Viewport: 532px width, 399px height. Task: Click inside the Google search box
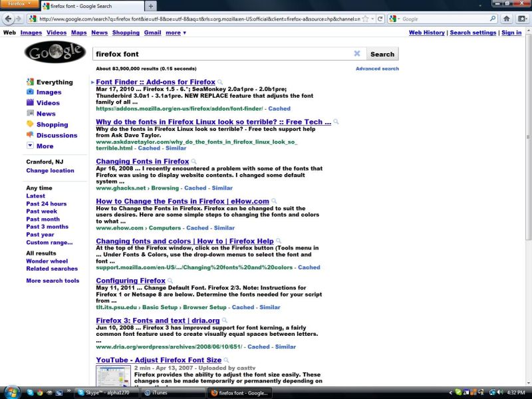(199, 54)
